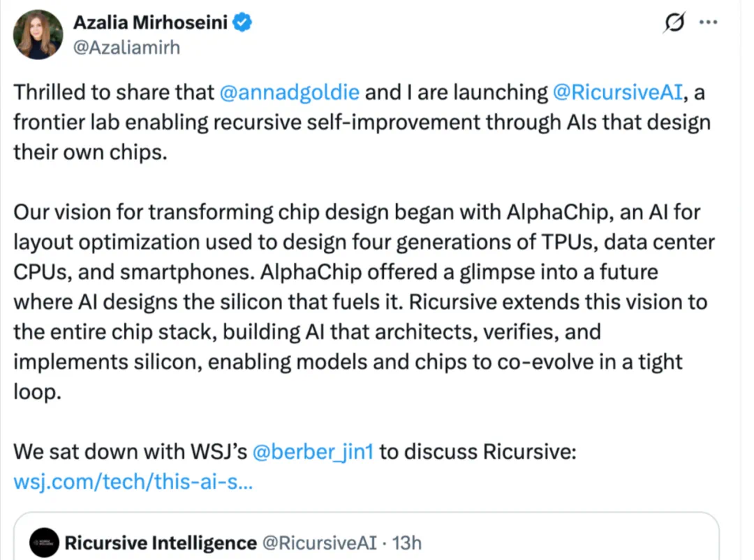The image size is (754, 560).
Task: Open the @annadgoldie profile link
Action: tap(289, 91)
